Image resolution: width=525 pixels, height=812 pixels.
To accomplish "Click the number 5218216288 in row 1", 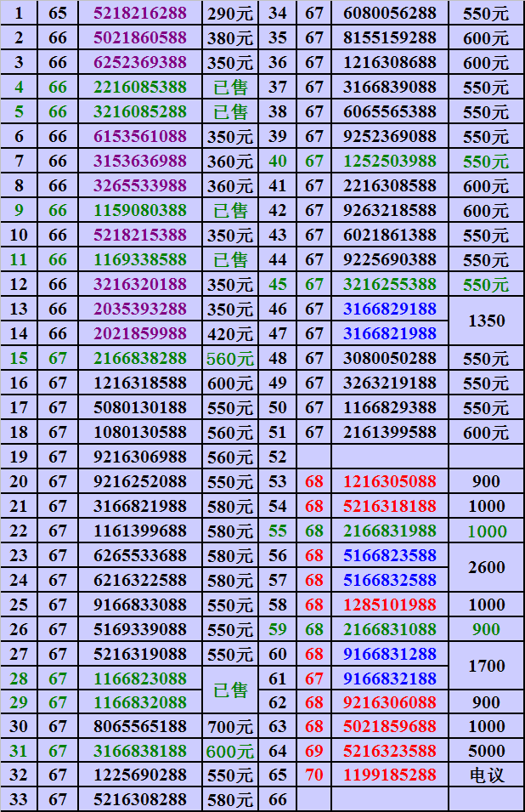I will pos(139,13).
